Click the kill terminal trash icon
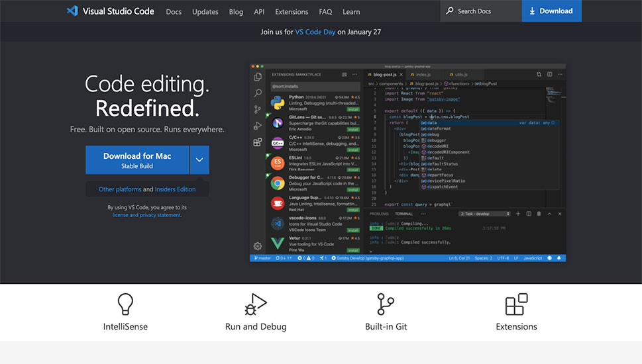The height and width of the screenshot is (364, 642). pyautogui.click(x=539, y=214)
